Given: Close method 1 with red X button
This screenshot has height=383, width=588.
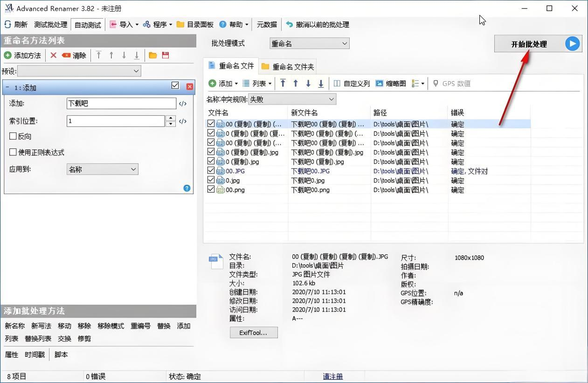Looking at the screenshot, I should [189, 86].
